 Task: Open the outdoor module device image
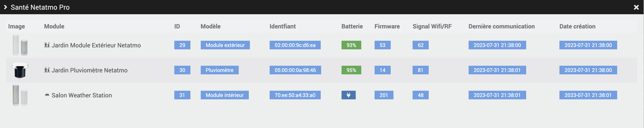(20, 45)
